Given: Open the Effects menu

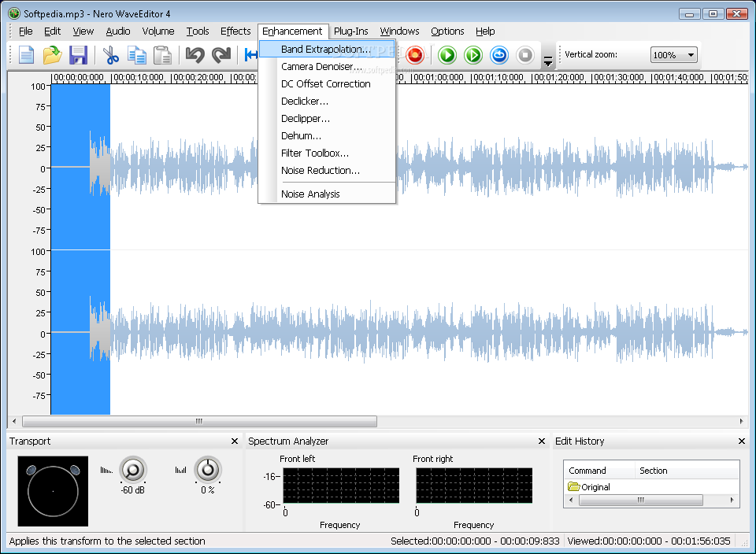Looking at the screenshot, I should coord(235,31).
